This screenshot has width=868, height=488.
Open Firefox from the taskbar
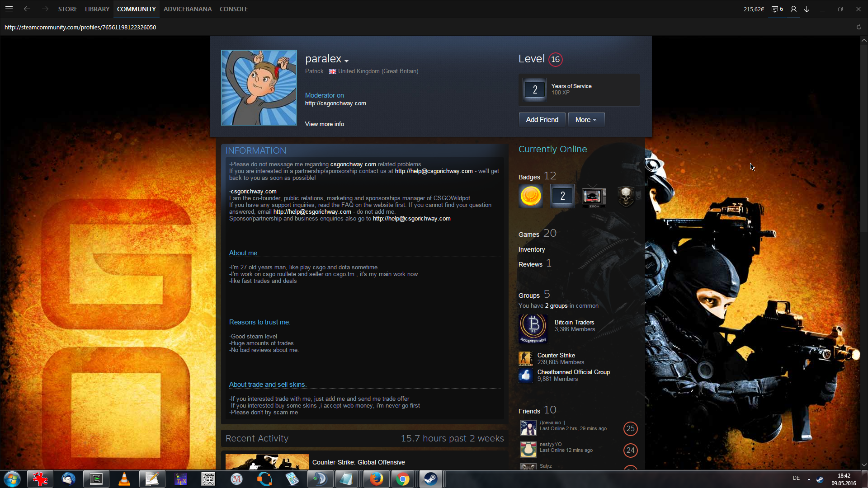[376, 479]
